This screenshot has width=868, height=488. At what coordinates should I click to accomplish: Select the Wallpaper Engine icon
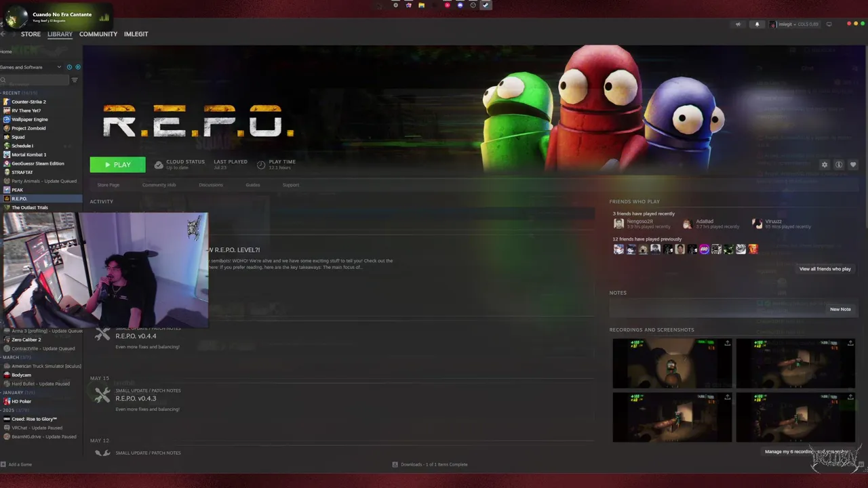pos(7,119)
